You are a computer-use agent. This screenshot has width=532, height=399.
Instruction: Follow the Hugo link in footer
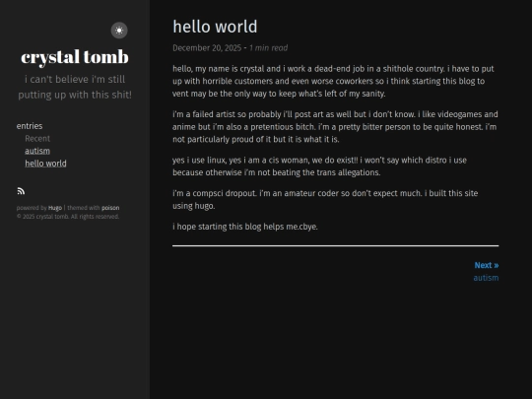tap(55, 208)
